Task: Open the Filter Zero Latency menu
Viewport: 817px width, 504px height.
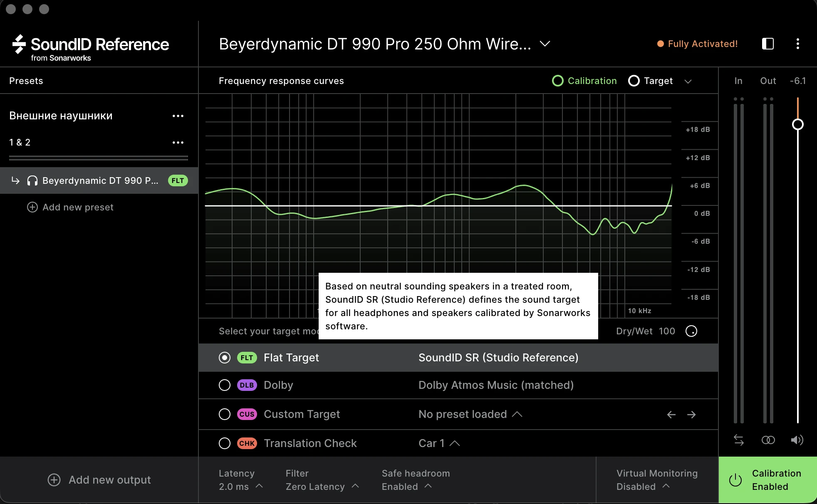Action: 322,480
